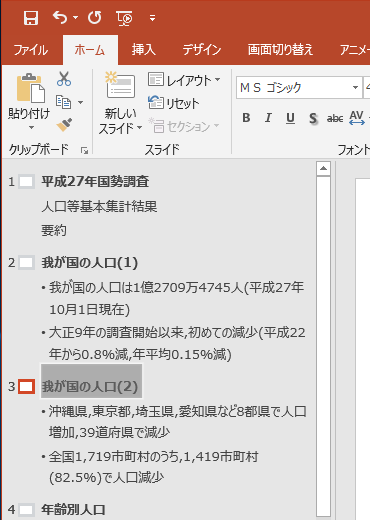The height and width of the screenshot is (520, 370).
Task: Select slide 1 icon in outline
Action: (x=27, y=182)
